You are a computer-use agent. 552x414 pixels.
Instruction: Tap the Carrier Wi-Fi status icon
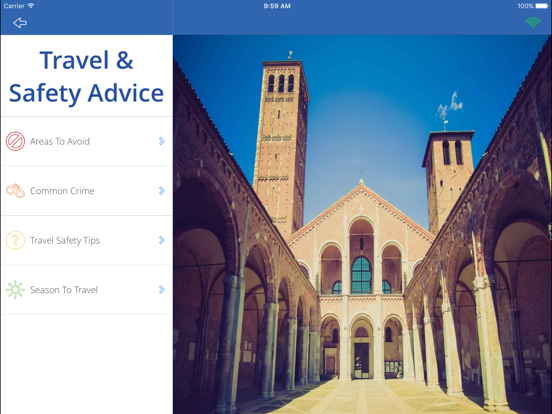[31, 6]
